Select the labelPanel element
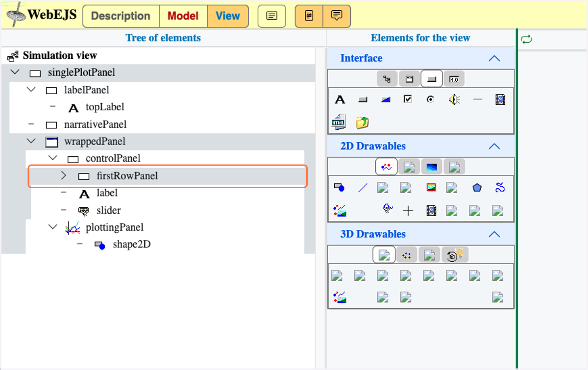 (x=87, y=90)
